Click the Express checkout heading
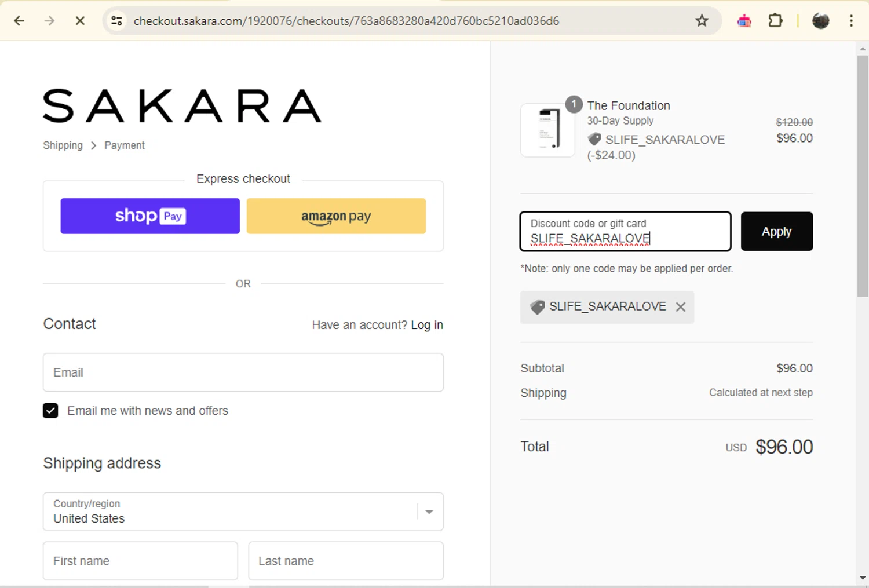 pyautogui.click(x=243, y=179)
